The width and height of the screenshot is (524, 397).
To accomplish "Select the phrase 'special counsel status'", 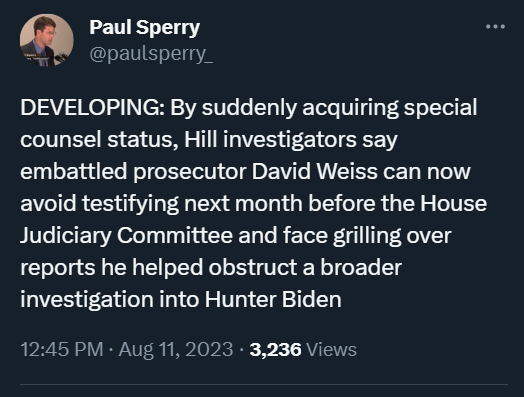I will (x=249, y=124).
